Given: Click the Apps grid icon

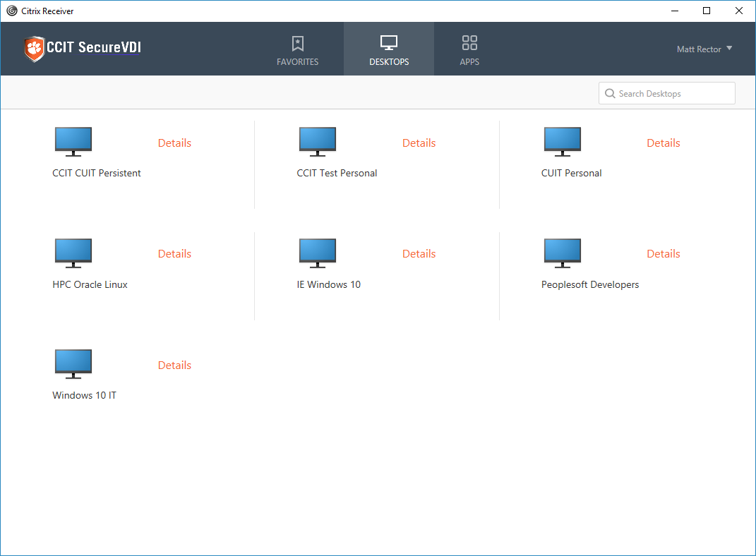Looking at the screenshot, I should click(x=469, y=43).
